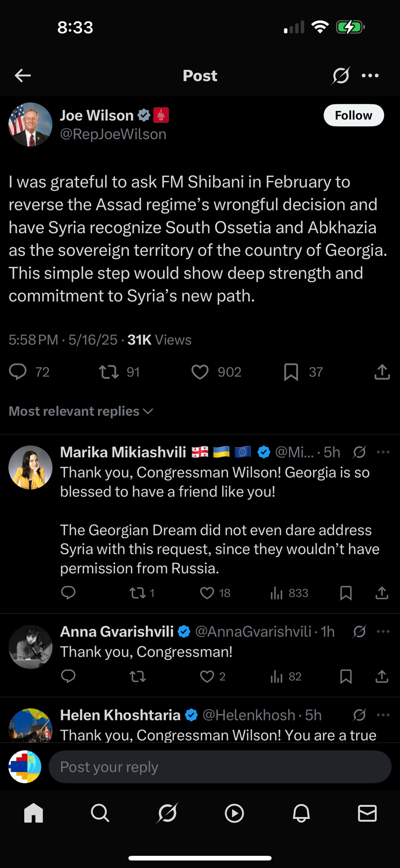Open Messages envelope in bottom bar
The image size is (400, 868).
[x=367, y=813]
